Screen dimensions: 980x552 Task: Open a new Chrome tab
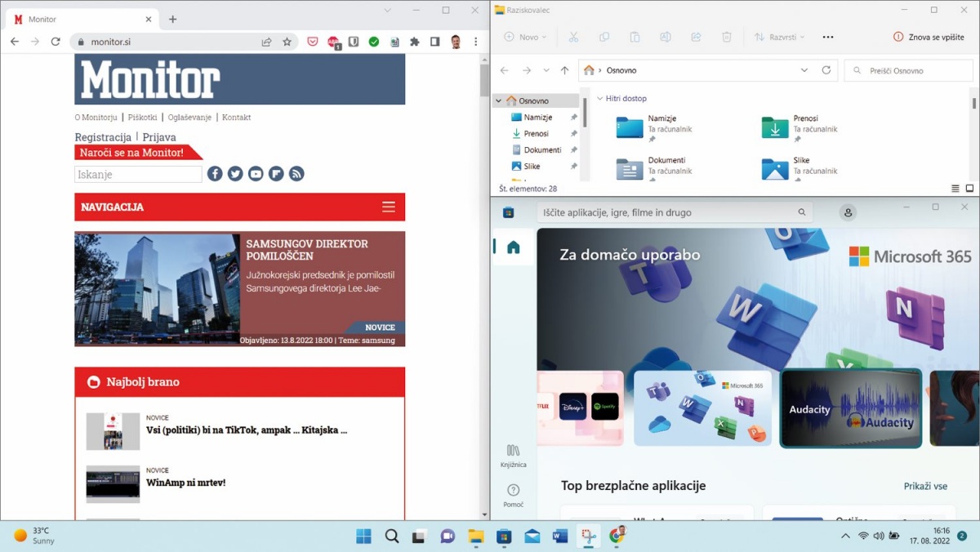(172, 19)
